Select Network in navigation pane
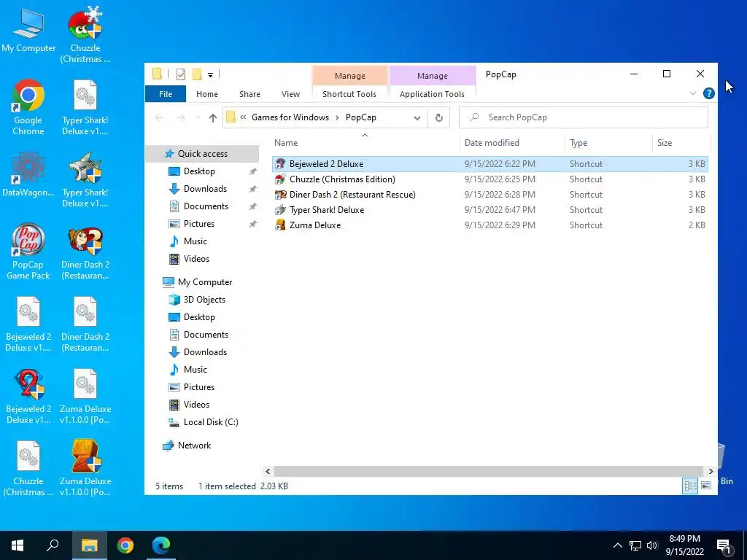Image resolution: width=747 pixels, height=560 pixels. 194,446
